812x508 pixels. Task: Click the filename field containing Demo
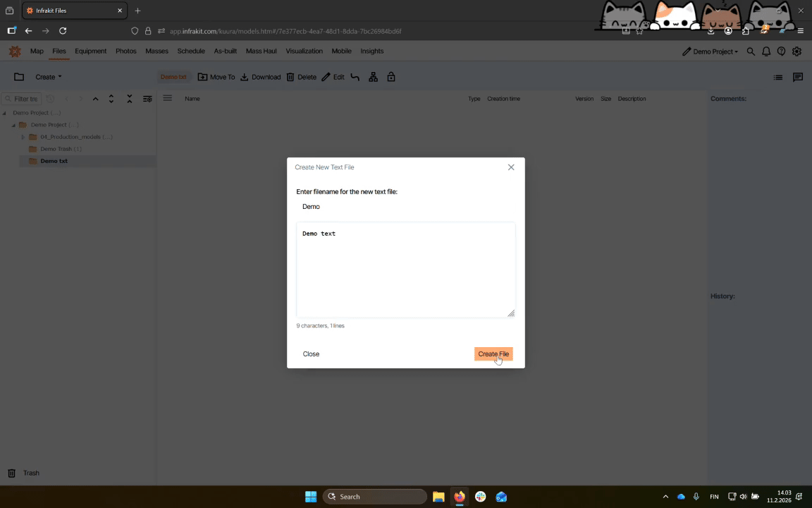(405, 206)
